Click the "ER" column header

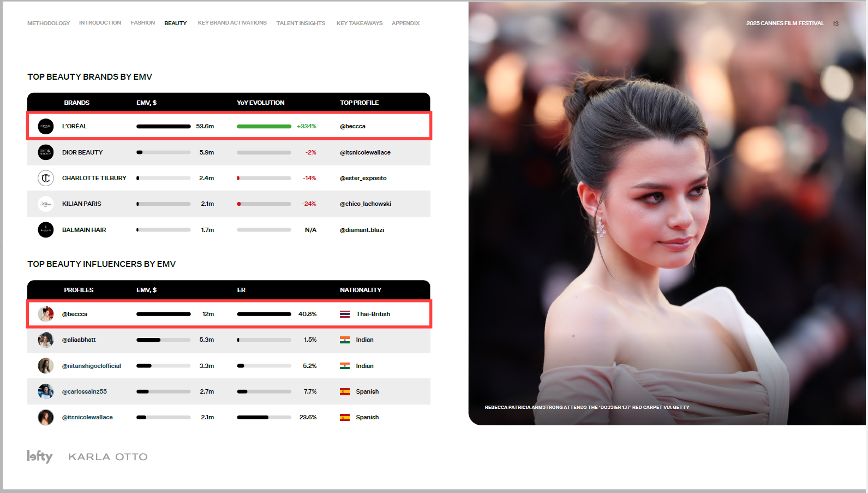click(x=241, y=290)
